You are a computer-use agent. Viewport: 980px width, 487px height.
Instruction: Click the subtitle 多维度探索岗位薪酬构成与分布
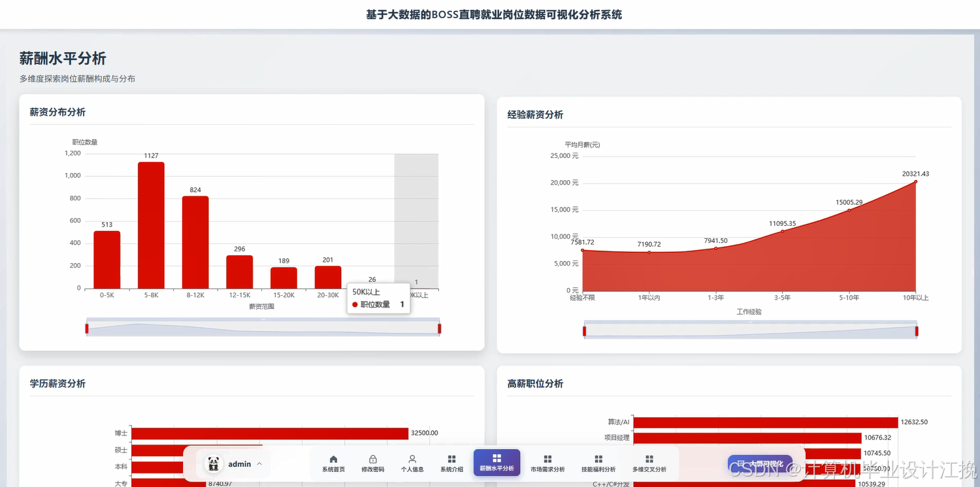point(77,79)
